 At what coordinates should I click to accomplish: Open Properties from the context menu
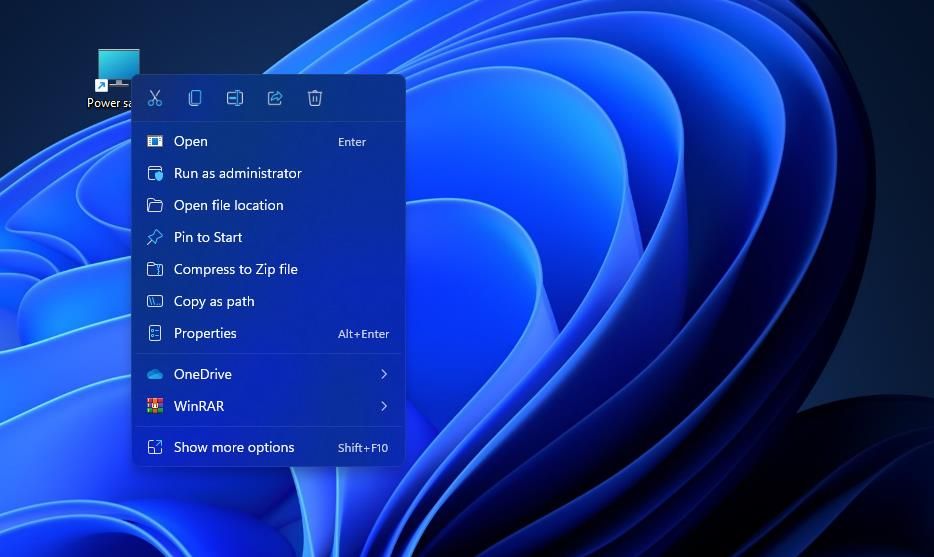point(268,334)
